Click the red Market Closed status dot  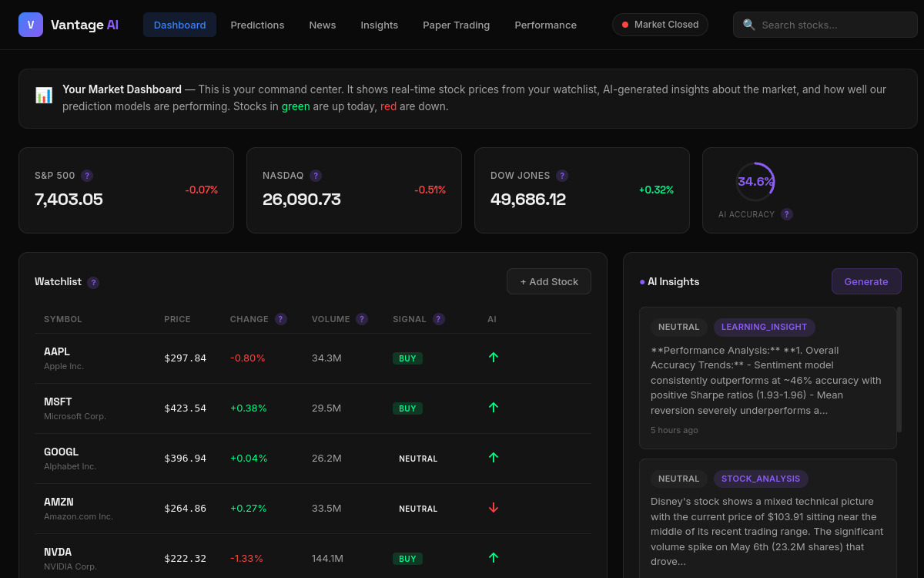[x=625, y=25]
